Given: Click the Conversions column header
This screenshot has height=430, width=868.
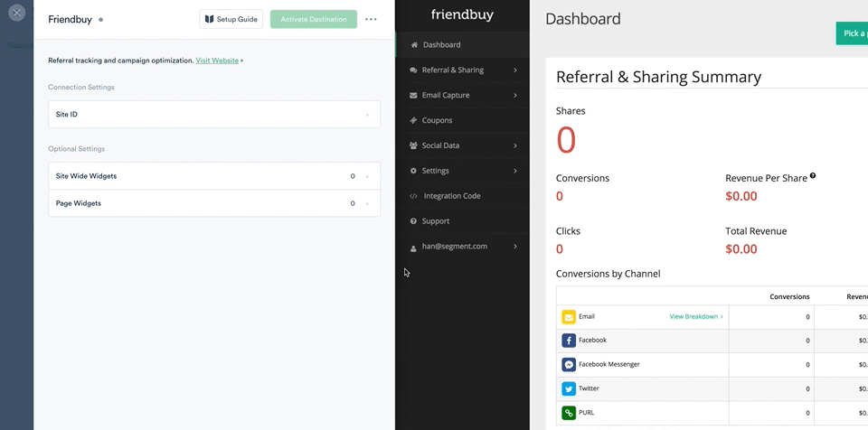Looking at the screenshot, I should point(789,296).
